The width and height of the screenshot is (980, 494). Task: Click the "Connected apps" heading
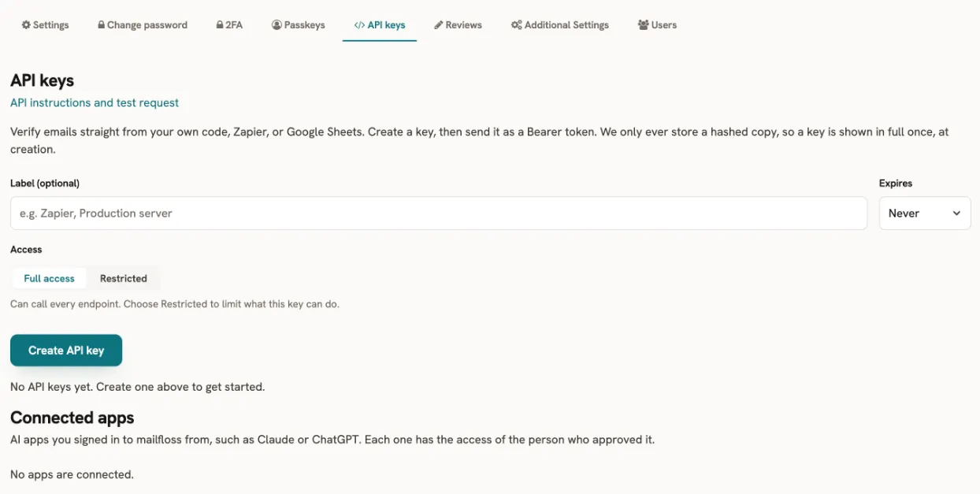(72, 418)
